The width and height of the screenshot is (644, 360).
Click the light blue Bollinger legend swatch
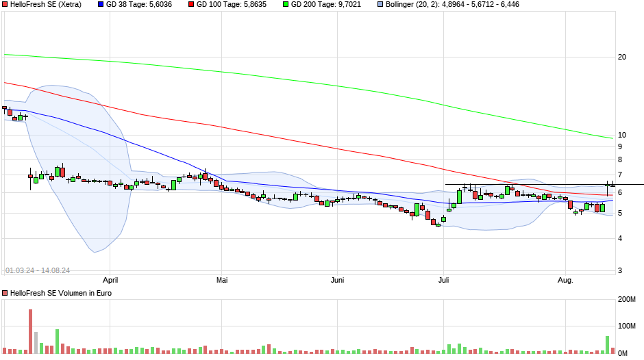[x=380, y=5]
